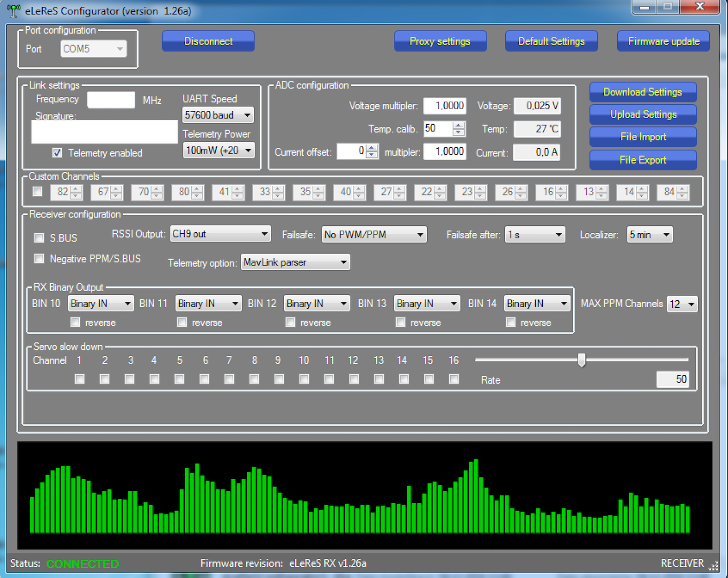Check servo slow down channel 5 box
Viewport: 728px width, 578px height.
click(x=179, y=379)
